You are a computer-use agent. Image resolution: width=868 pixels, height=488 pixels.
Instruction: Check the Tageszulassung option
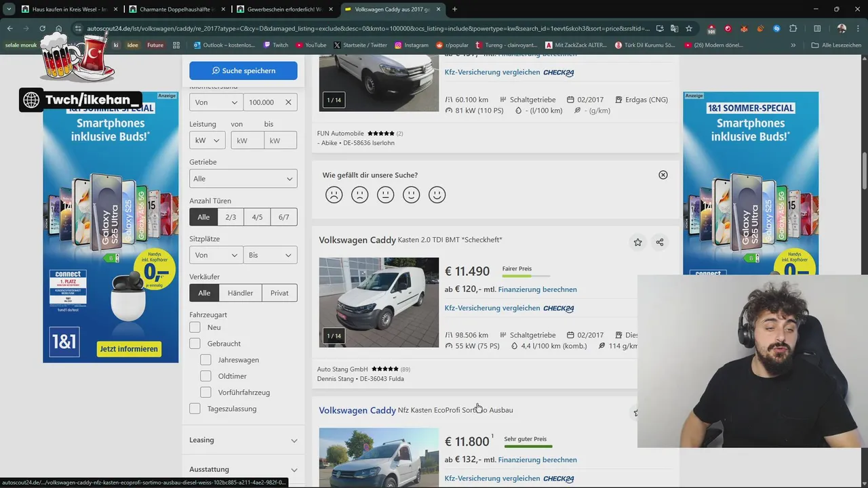click(195, 409)
